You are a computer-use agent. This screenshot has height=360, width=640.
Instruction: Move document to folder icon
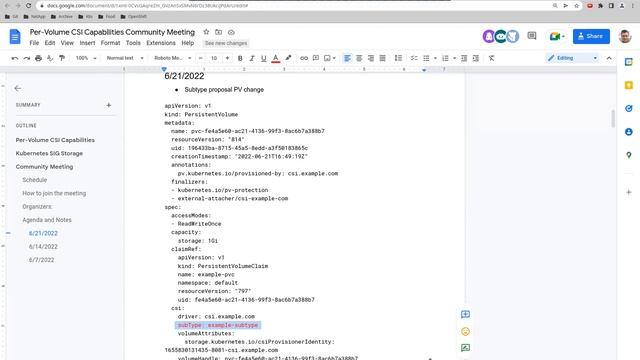[x=219, y=32]
